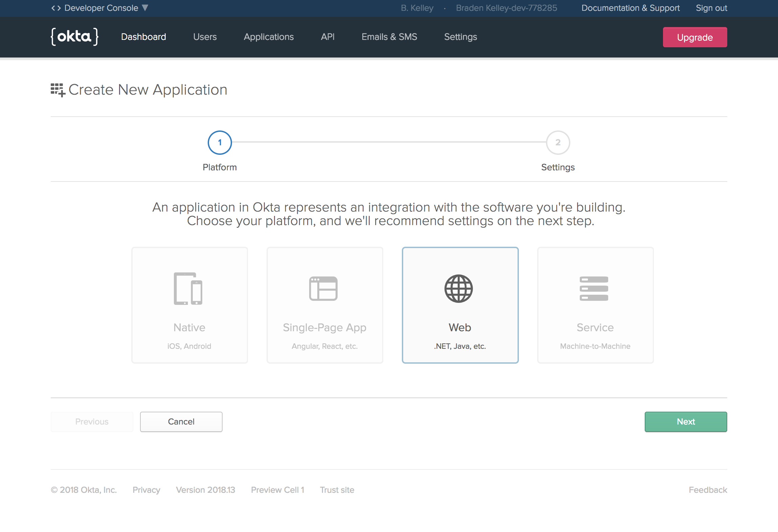Click the Create New Application grid icon
The image size is (778, 532).
58,90
